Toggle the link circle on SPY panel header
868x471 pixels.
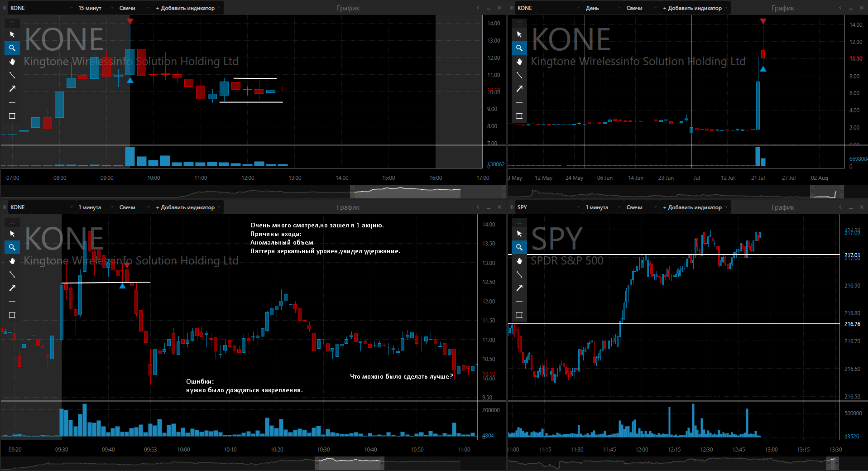512,207
